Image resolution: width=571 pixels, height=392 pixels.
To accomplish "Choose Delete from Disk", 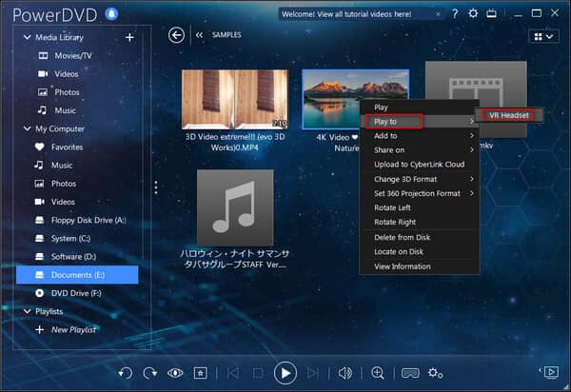I will click(419, 237).
